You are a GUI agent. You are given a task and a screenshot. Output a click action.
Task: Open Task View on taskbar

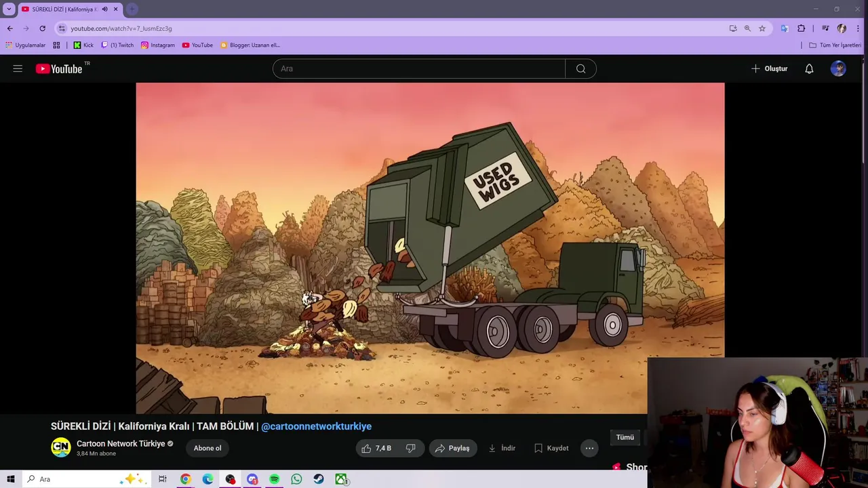(163, 479)
